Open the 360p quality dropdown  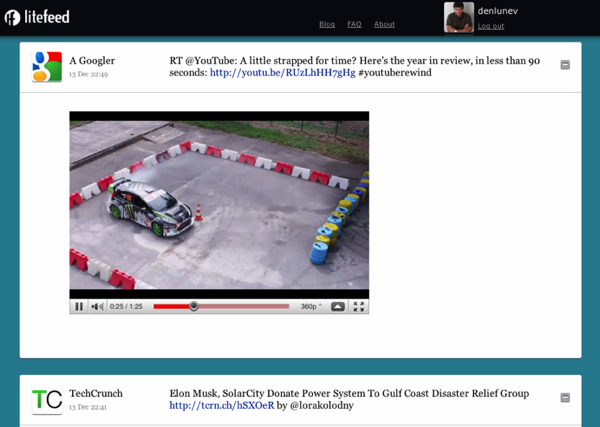point(311,307)
